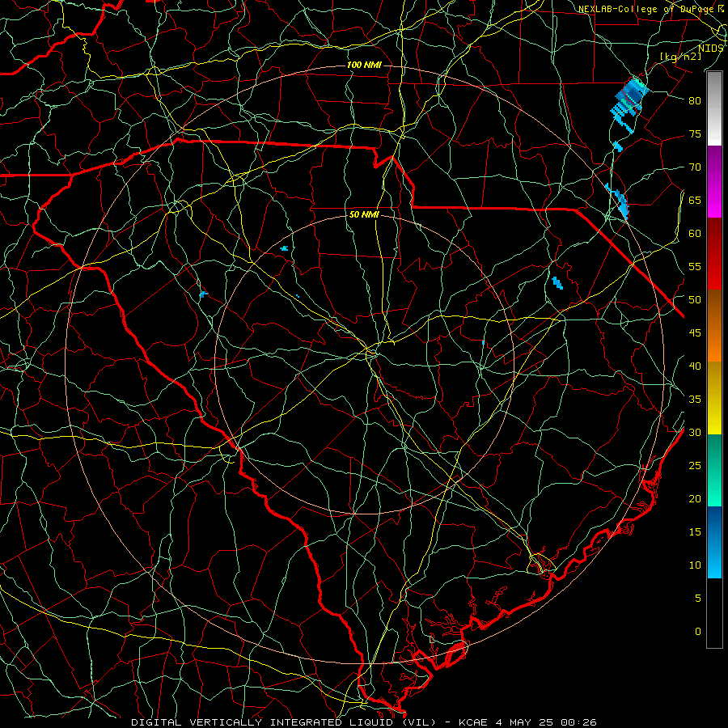Viewport: 728px width, 728px height.
Task: Select the red segment of the color scale
Action: [x=714, y=254]
